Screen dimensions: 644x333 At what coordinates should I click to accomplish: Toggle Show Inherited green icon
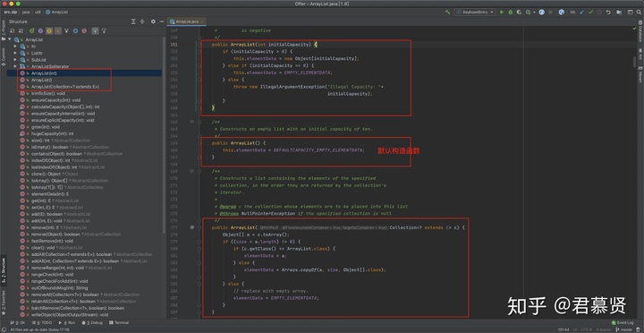32,30
